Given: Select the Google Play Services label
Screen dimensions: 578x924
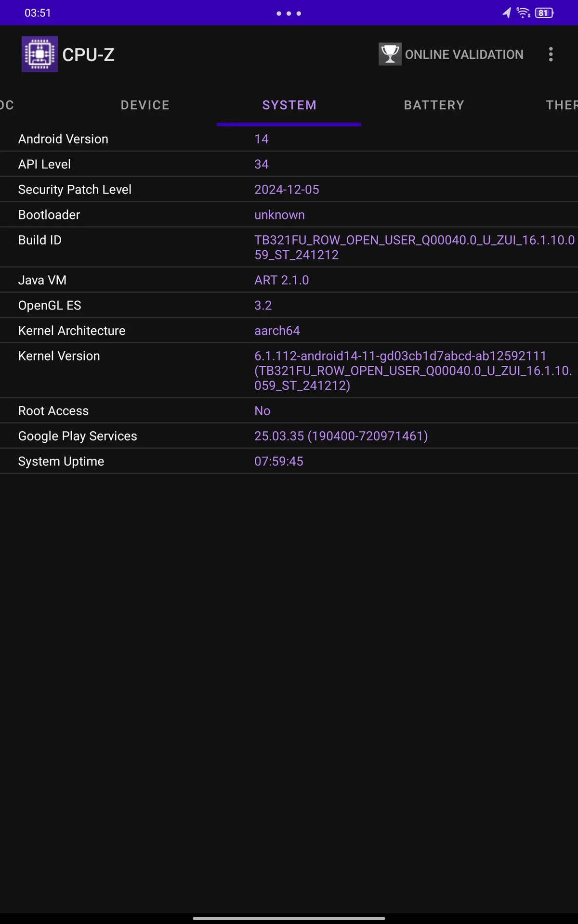Looking at the screenshot, I should 78,436.
